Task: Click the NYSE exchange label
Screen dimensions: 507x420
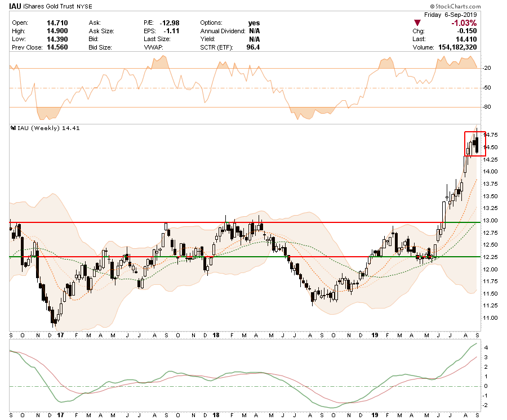Action: (84, 6)
